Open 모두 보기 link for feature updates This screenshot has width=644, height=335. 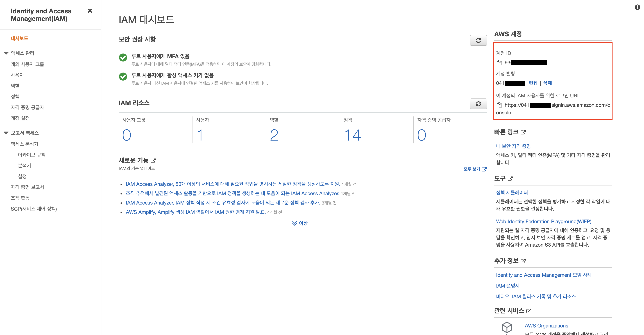click(475, 169)
